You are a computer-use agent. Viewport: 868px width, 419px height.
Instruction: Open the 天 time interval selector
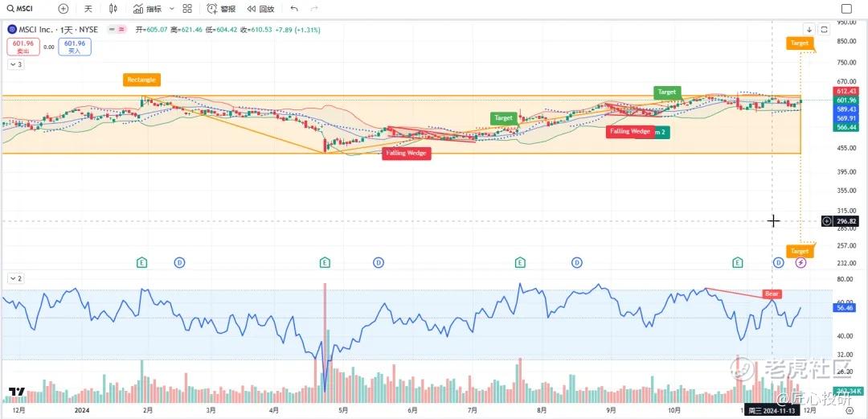pos(88,9)
